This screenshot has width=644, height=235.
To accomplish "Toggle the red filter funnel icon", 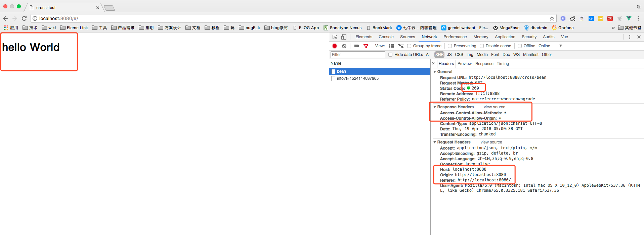I will (x=366, y=46).
